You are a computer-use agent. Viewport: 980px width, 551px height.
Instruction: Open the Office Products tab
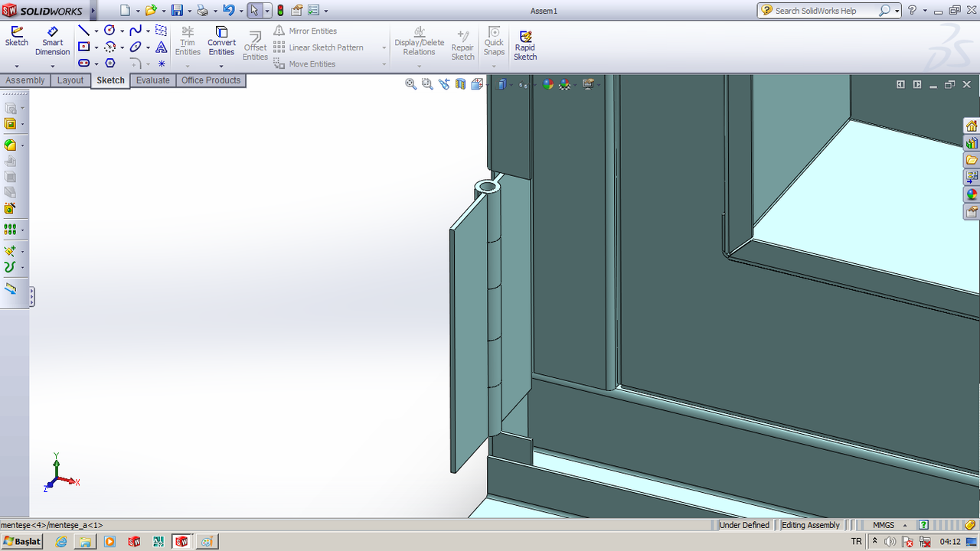pyautogui.click(x=211, y=80)
